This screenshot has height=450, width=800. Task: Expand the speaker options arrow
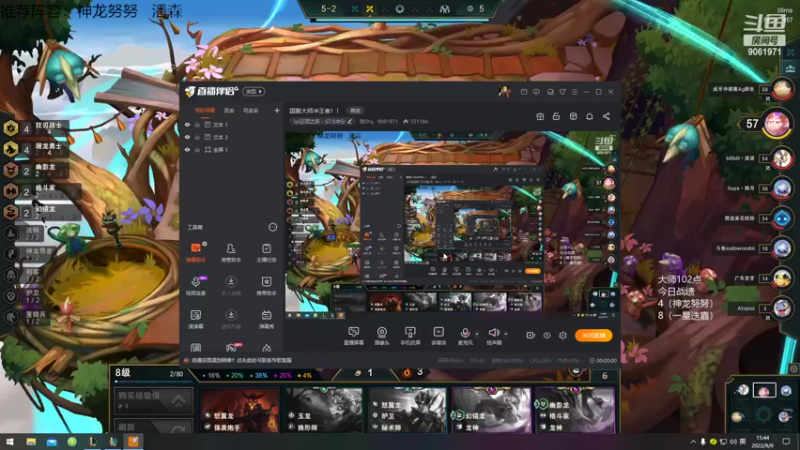pos(506,334)
